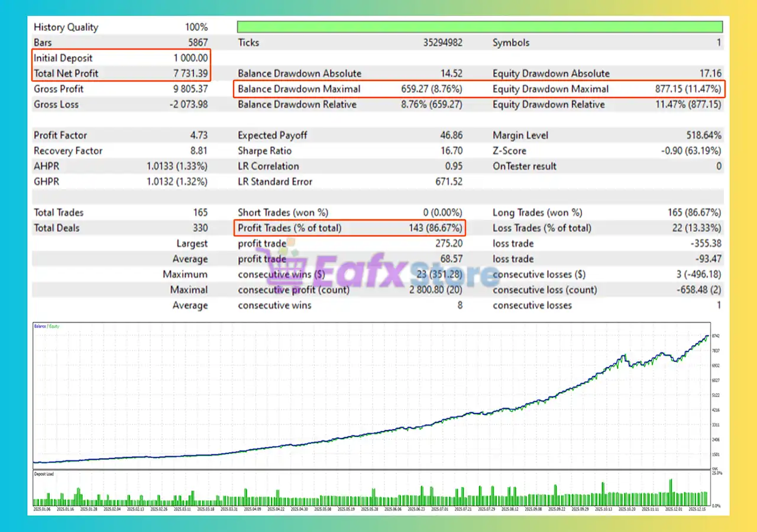Image resolution: width=757 pixels, height=532 pixels.
Task: Select the OnTester result value
Action: (720, 166)
